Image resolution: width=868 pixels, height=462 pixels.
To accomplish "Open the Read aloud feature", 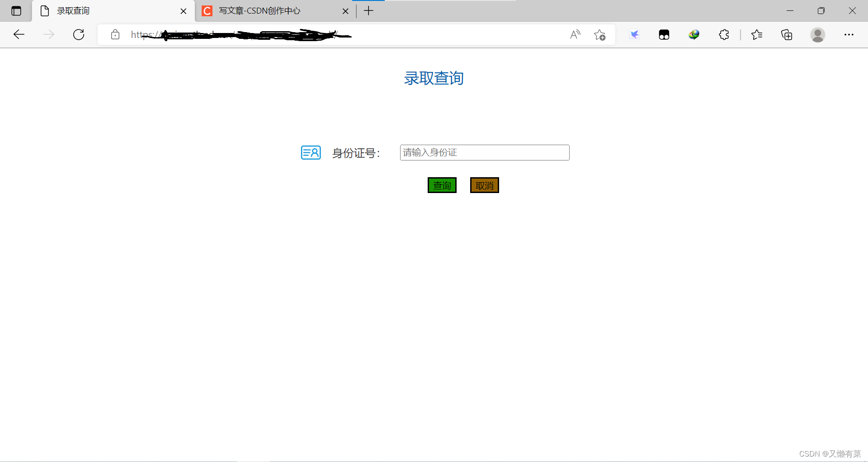I will (575, 34).
